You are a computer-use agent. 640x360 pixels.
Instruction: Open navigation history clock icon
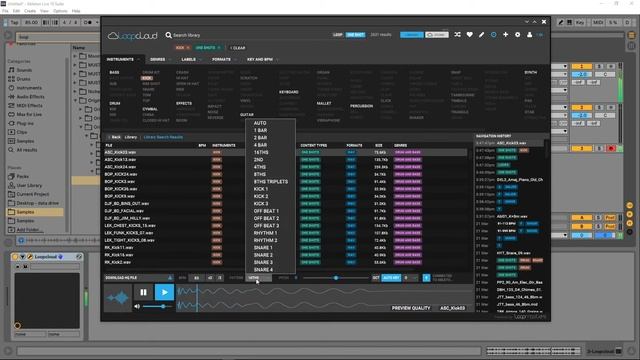[x=493, y=35]
